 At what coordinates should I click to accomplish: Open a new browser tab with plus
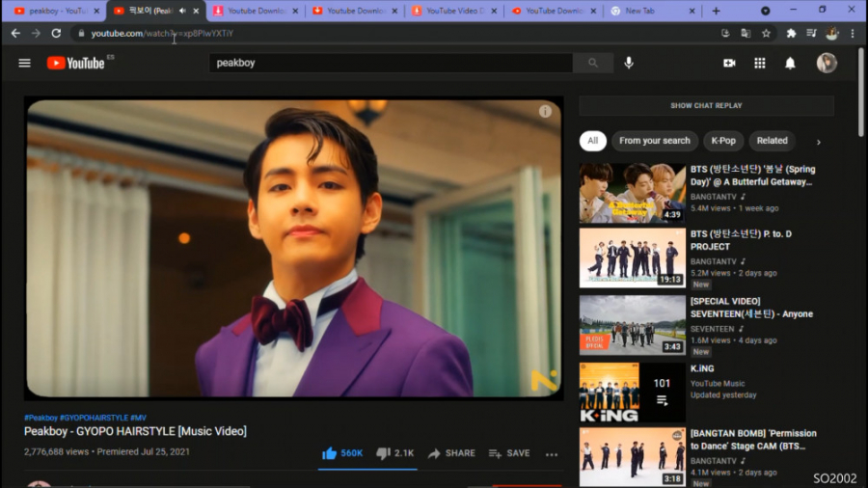(716, 11)
